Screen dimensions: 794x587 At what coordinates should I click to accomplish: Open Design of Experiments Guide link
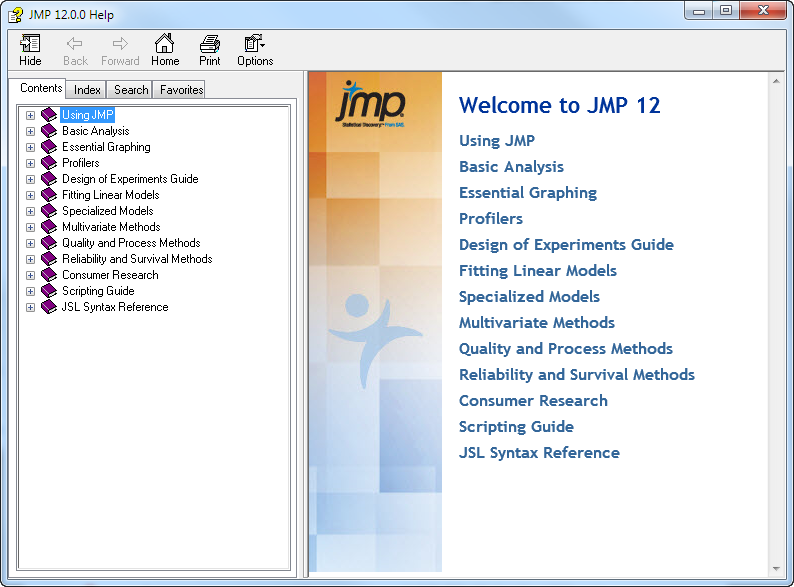point(566,245)
